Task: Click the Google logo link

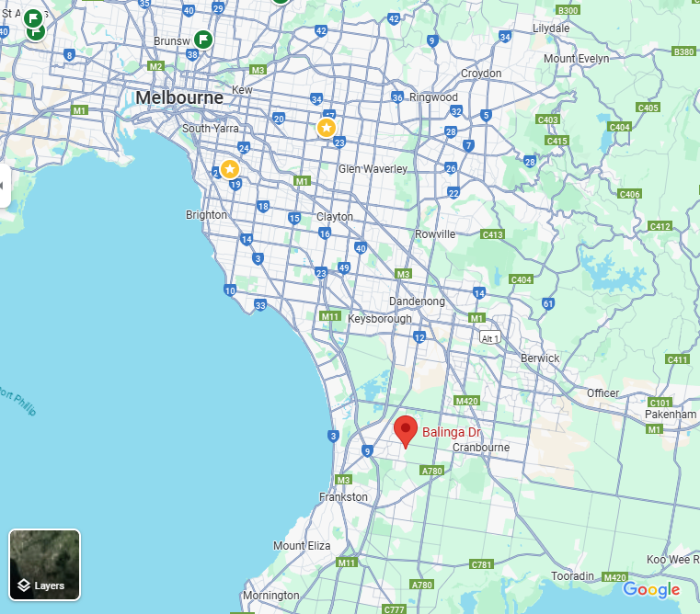Action: pyautogui.click(x=651, y=589)
